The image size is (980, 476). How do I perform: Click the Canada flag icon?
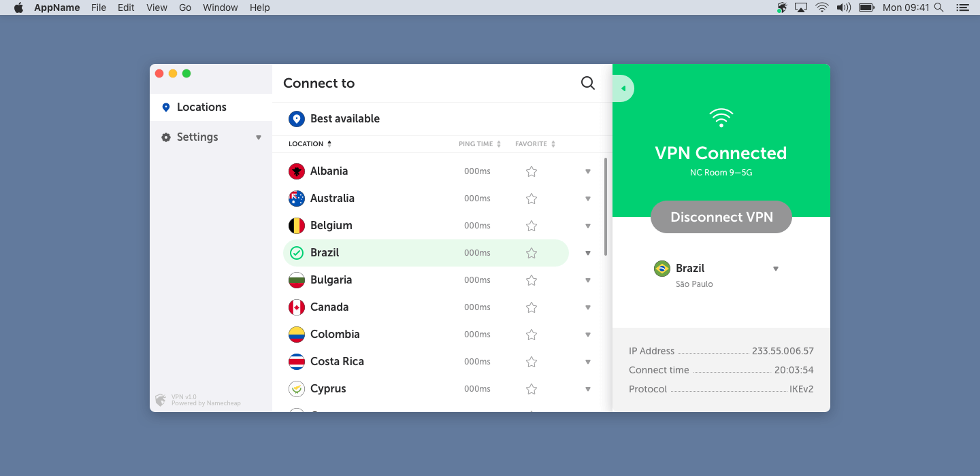(x=297, y=307)
